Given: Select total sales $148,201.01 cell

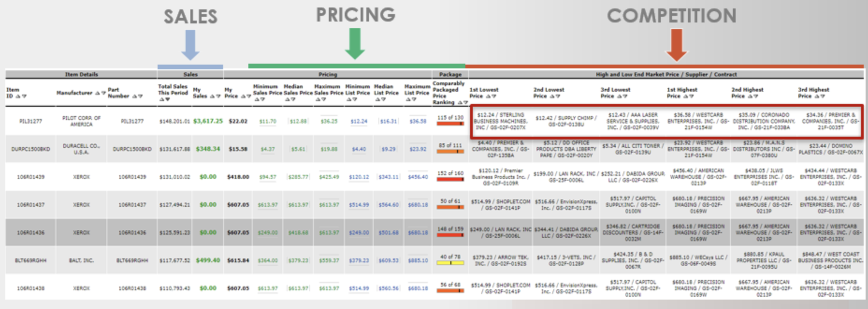Looking at the screenshot, I should click(174, 121).
